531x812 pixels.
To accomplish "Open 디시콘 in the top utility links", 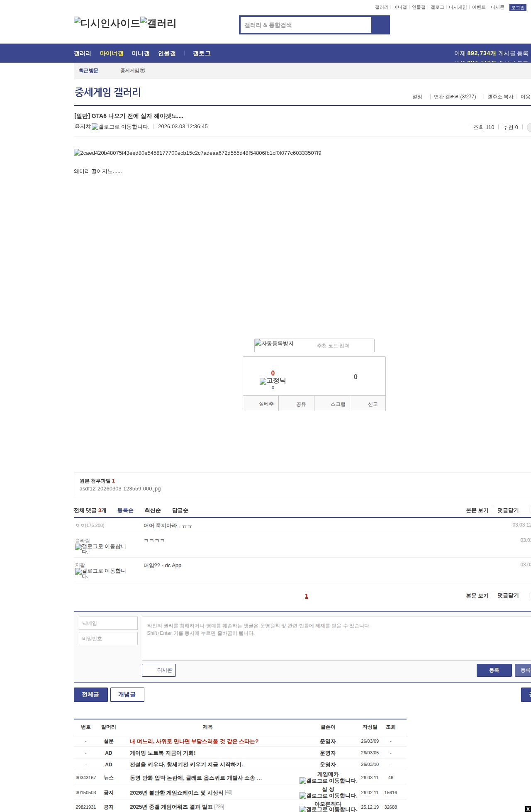I will pos(497,7).
